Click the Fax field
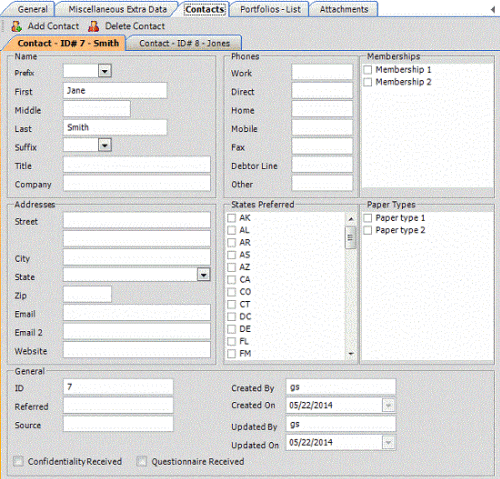Screen dimensions: 500x479 point(322,146)
